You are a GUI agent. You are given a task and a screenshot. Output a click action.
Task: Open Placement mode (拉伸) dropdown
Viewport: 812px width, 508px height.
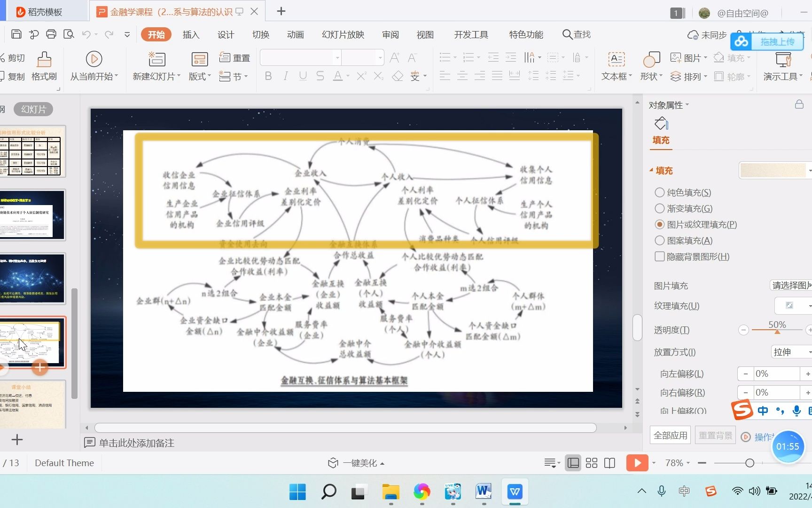point(791,352)
